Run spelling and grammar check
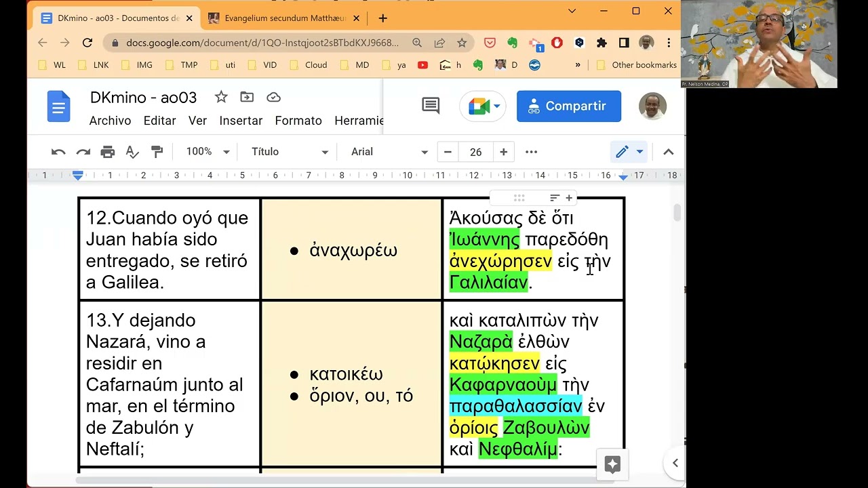The image size is (868, 488). click(132, 152)
